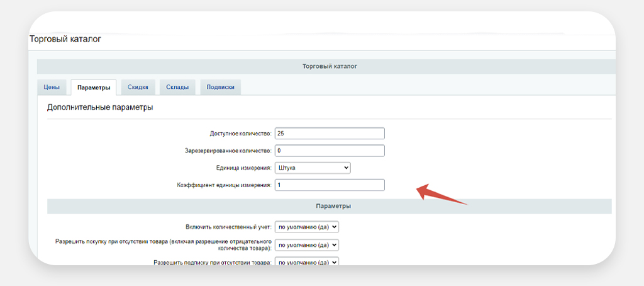Click the Доступное количество label text
This screenshot has width=644, height=286.
click(x=240, y=134)
